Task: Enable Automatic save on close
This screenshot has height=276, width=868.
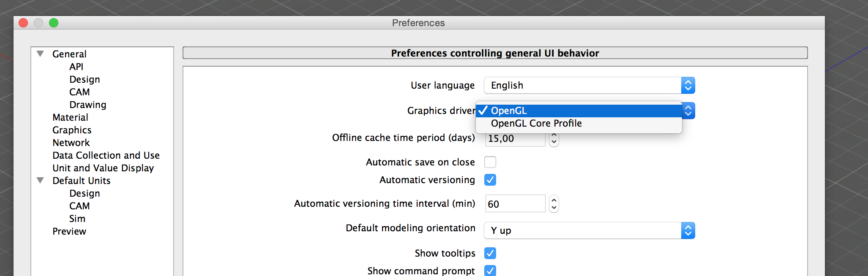Action: (490, 162)
